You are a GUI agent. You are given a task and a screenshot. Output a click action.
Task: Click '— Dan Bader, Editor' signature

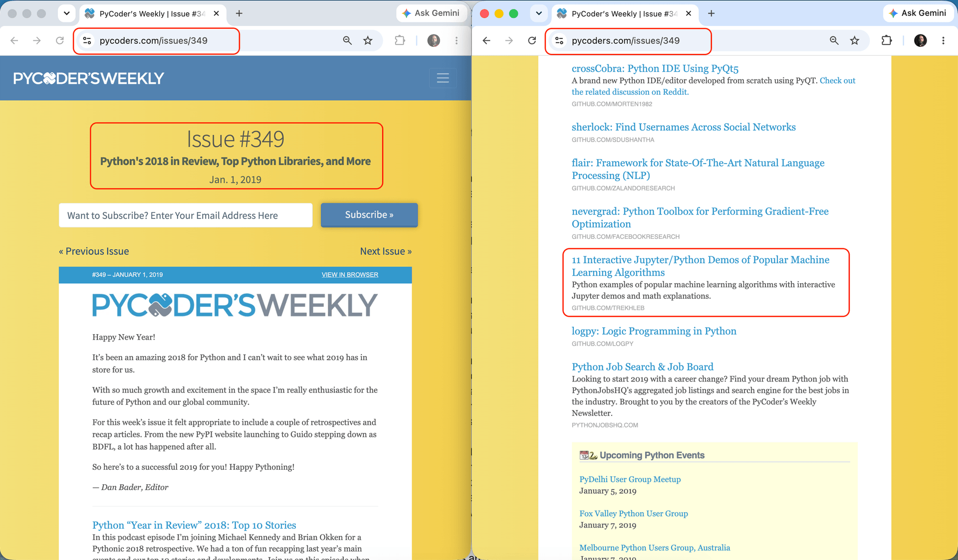(x=130, y=487)
